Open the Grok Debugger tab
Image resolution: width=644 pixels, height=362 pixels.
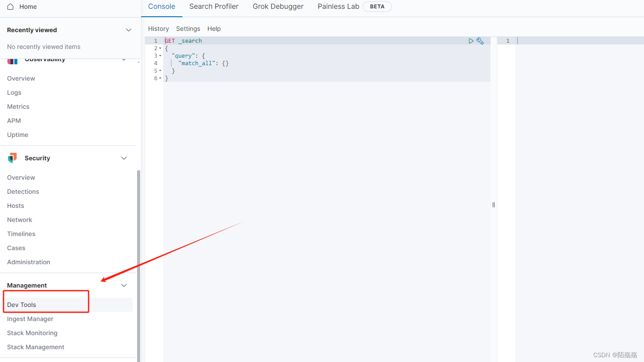278,7
